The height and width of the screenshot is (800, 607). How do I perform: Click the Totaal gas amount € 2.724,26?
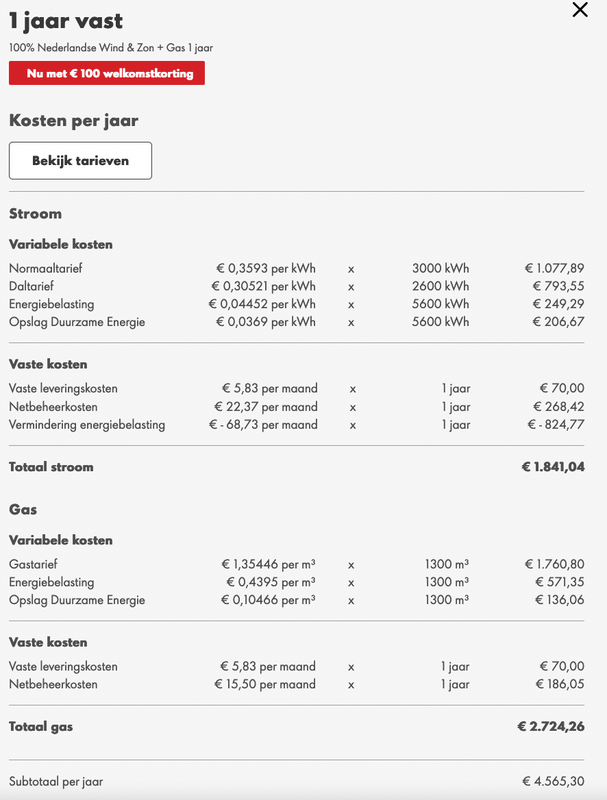point(550,727)
